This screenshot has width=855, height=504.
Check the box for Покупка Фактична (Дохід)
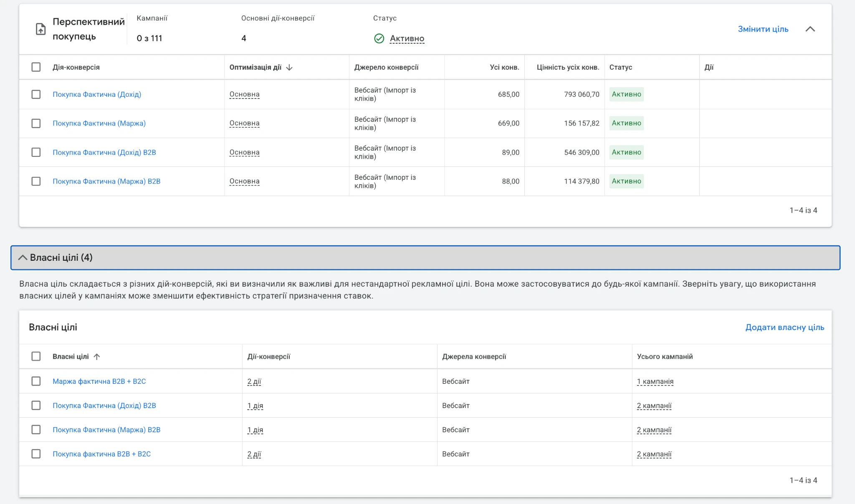tap(36, 94)
